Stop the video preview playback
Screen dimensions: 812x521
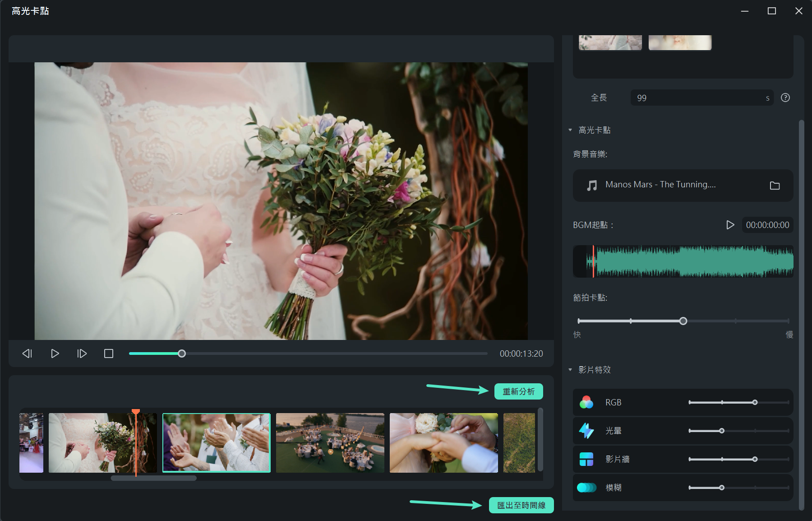coord(109,354)
